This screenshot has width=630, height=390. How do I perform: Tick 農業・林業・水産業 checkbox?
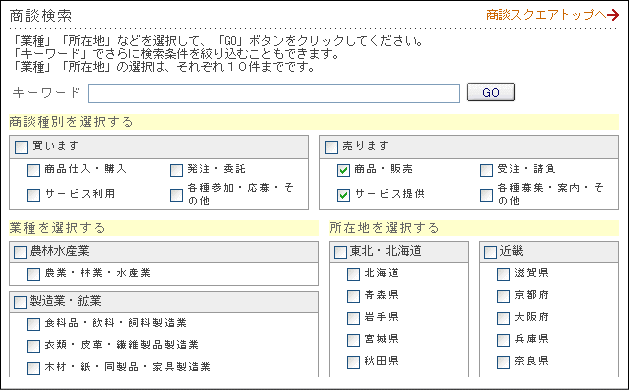(x=33, y=274)
